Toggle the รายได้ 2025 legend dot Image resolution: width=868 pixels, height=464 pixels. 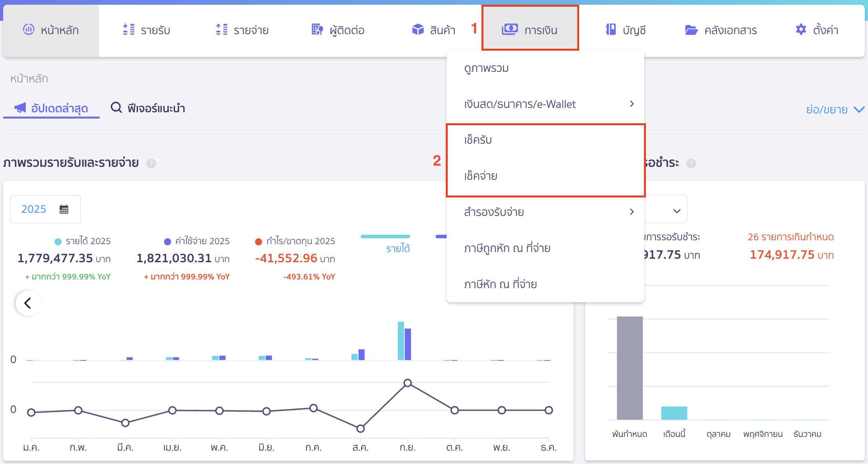coord(58,241)
